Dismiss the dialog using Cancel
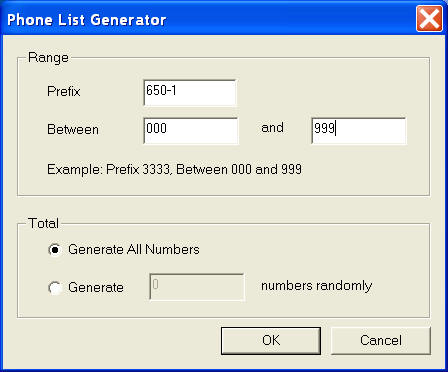Screen dimensions: 448x372 pos(381,340)
